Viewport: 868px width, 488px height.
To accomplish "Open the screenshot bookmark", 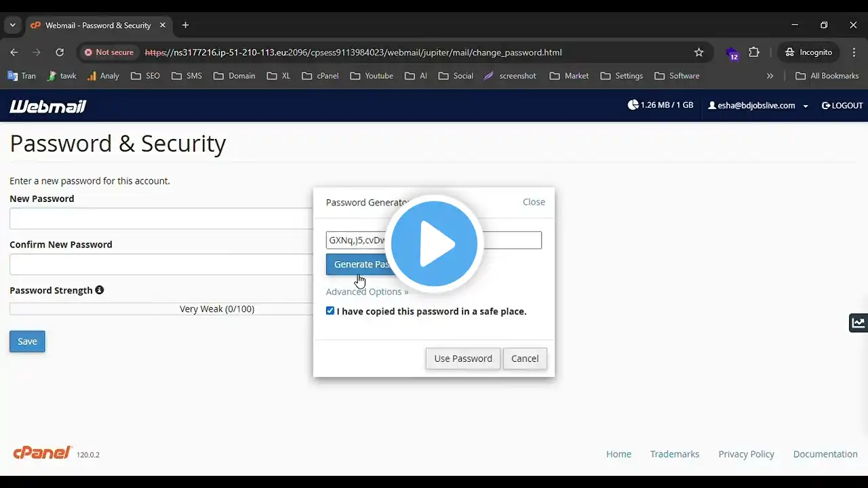I will (x=510, y=76).
